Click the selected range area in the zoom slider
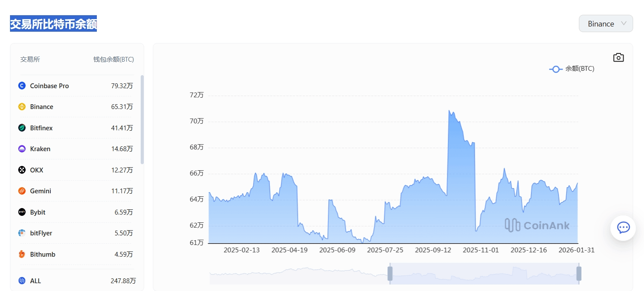Screen dimensions: 644x291 tap(484, 274)
